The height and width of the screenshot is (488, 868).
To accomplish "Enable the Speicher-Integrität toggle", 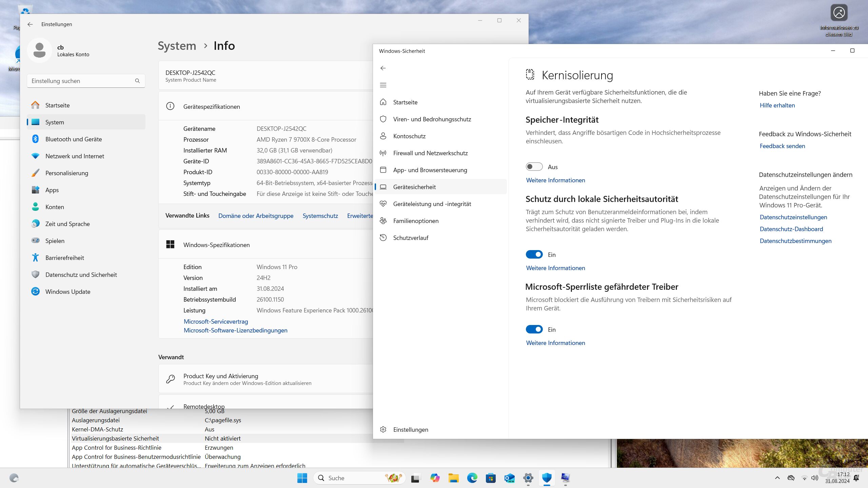I will click(534, 167).
